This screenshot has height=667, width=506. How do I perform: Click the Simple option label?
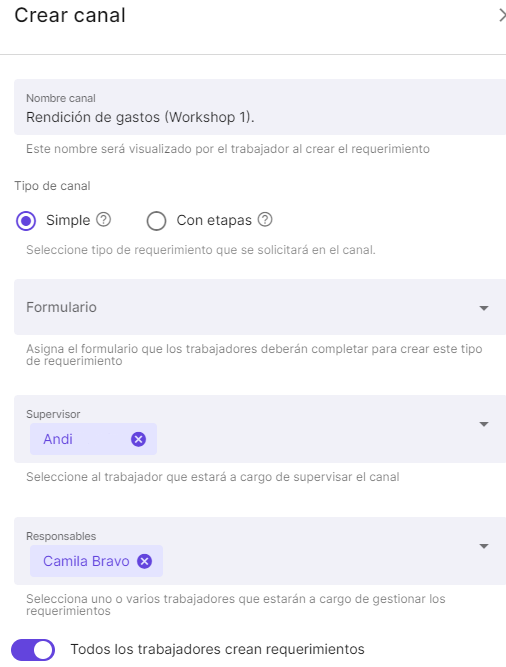(68, 220)
